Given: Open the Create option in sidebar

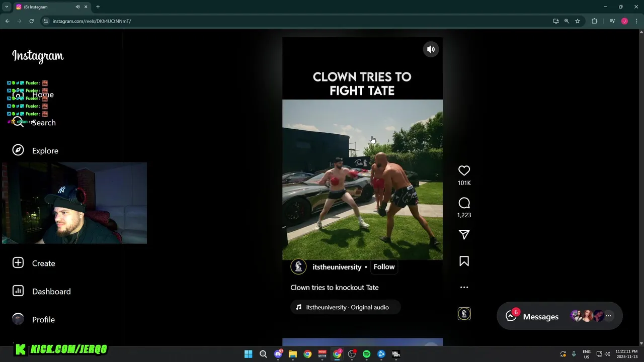Looking at the screenshot, I should [34, 263].
